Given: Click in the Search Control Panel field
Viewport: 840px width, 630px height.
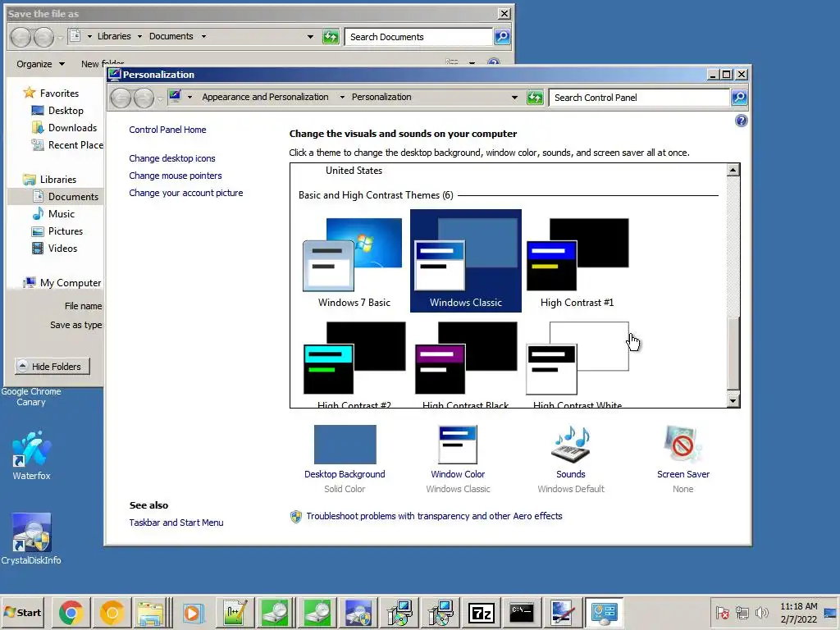Looking at the screenshot, I should [x=640, y=98].
